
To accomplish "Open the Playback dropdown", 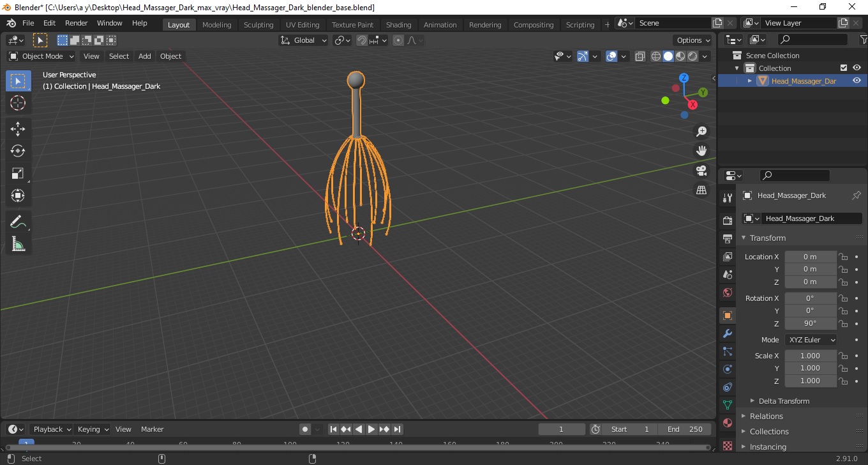I will click(x=52, y=429).
